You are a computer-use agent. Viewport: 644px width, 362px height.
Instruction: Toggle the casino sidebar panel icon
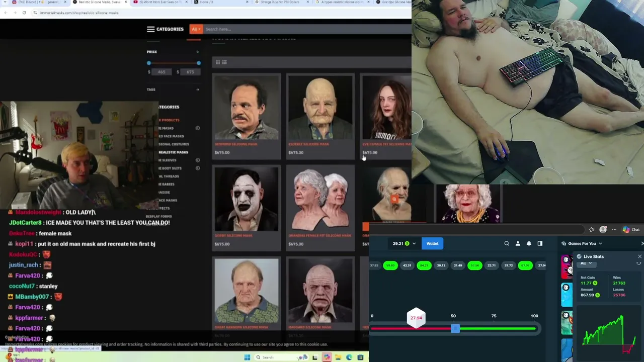[540, 243]
